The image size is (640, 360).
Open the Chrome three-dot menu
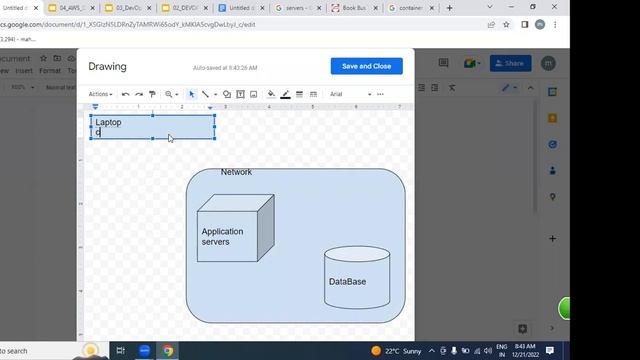coord(555,24)
